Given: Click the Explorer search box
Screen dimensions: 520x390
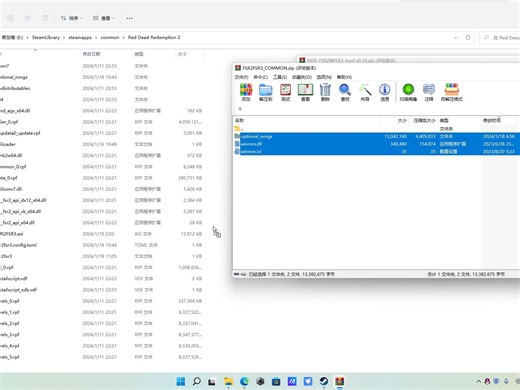Looking at the screenshot, I should tap(500, 38).
